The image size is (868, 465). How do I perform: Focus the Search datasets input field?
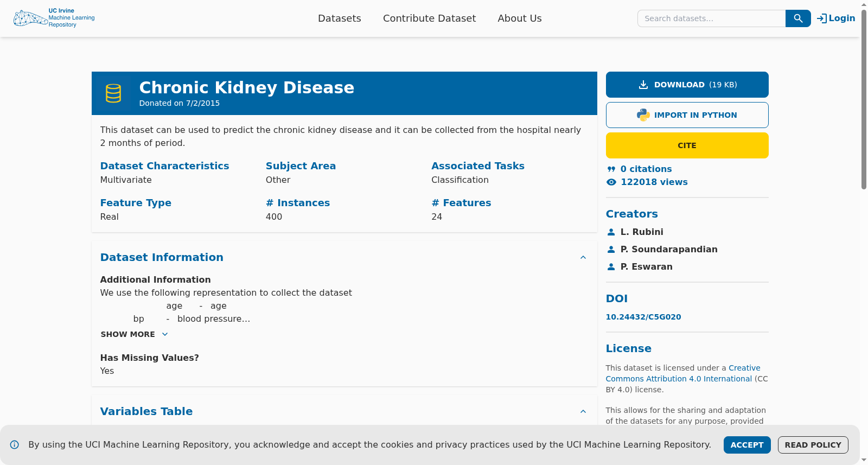tap(712, 18)
